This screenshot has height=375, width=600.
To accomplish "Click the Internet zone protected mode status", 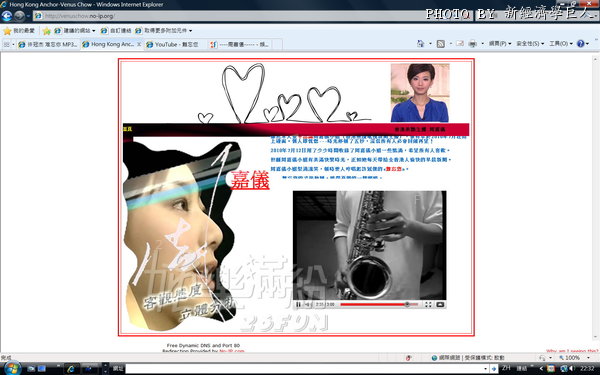I will pos(468,358).
